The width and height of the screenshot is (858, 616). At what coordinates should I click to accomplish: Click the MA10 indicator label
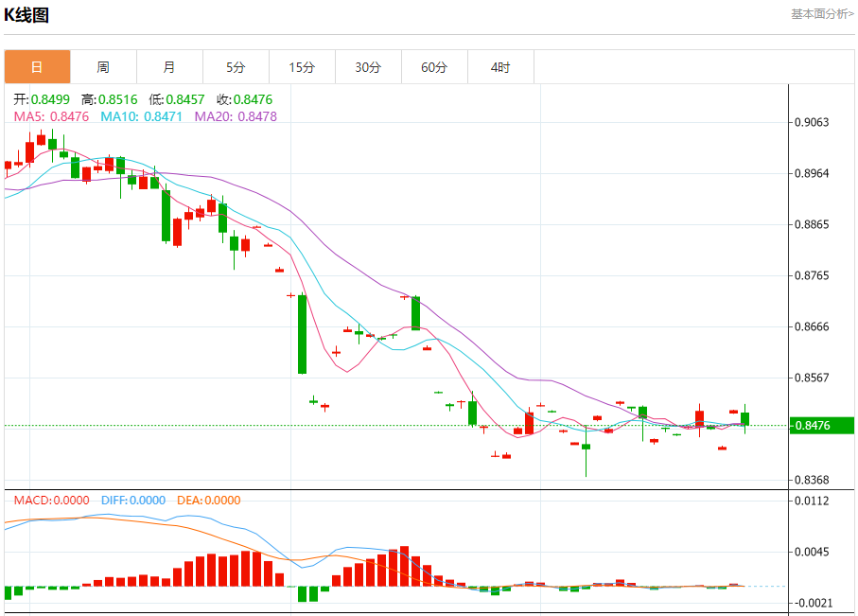pyautogui.click(x=141, y=116)
